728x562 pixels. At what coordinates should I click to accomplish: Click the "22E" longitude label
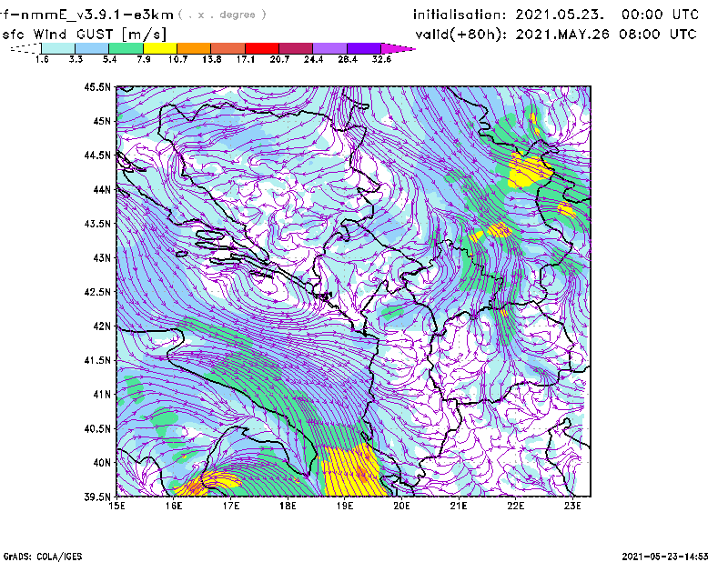point(516,506)
